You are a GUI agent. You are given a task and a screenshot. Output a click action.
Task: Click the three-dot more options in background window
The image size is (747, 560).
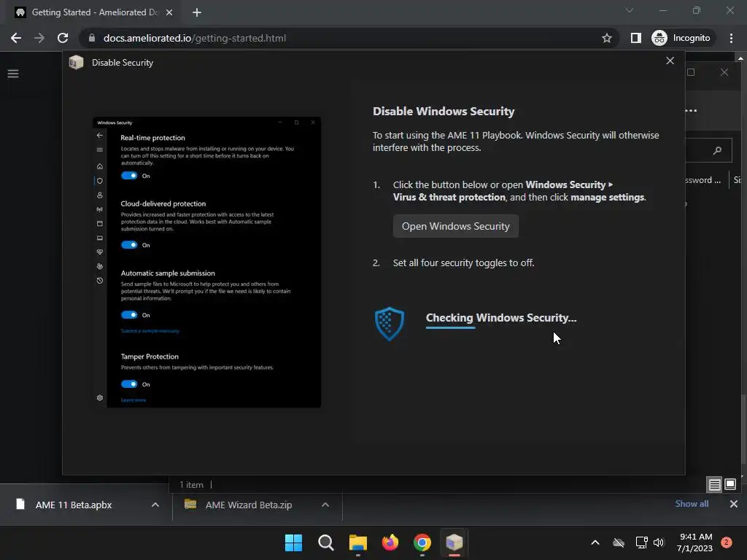tap(692, 111)
